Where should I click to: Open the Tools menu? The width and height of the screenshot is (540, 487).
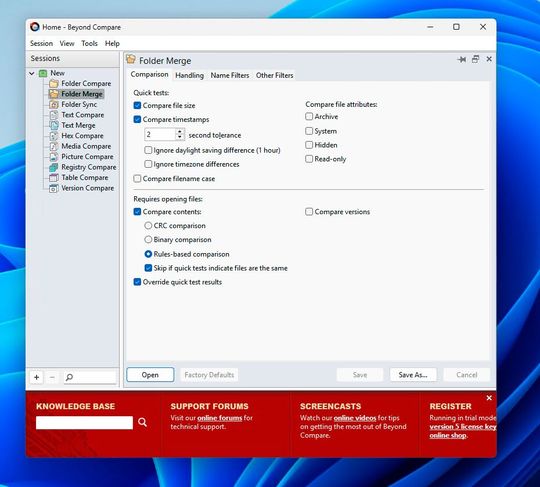(x=90, y=43)
